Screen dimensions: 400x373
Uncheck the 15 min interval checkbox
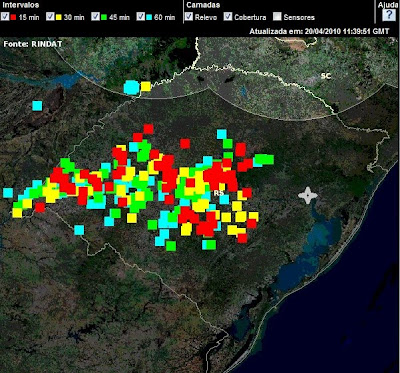[5, 16]
